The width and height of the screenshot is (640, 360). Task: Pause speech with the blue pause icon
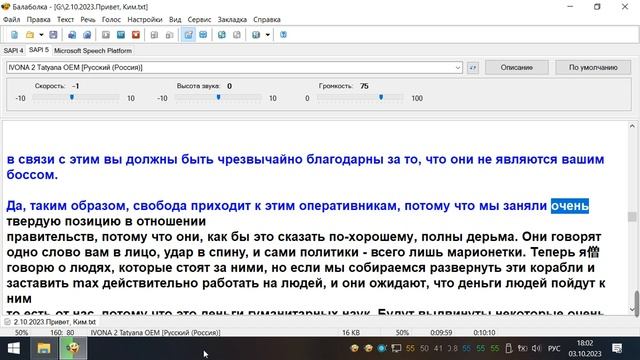(121, 35)
